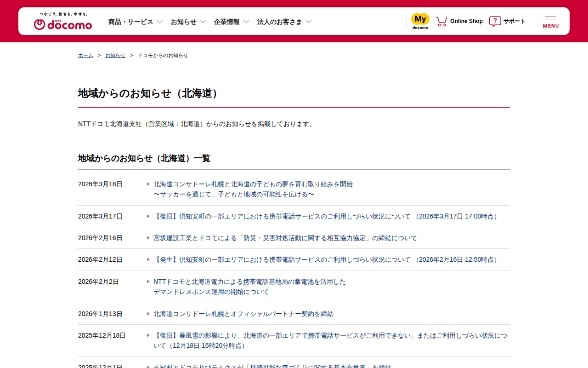
Task: Select the date 2026年1月13日
Action: click(x=100, y=314)
